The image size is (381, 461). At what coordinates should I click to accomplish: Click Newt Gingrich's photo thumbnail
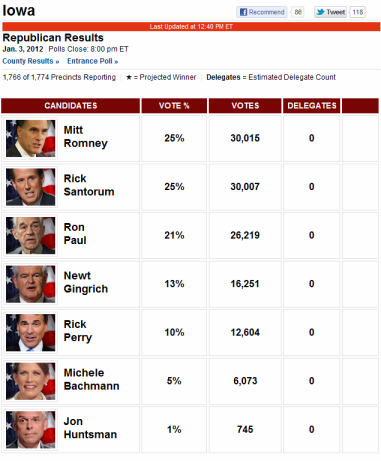point(31,284)
